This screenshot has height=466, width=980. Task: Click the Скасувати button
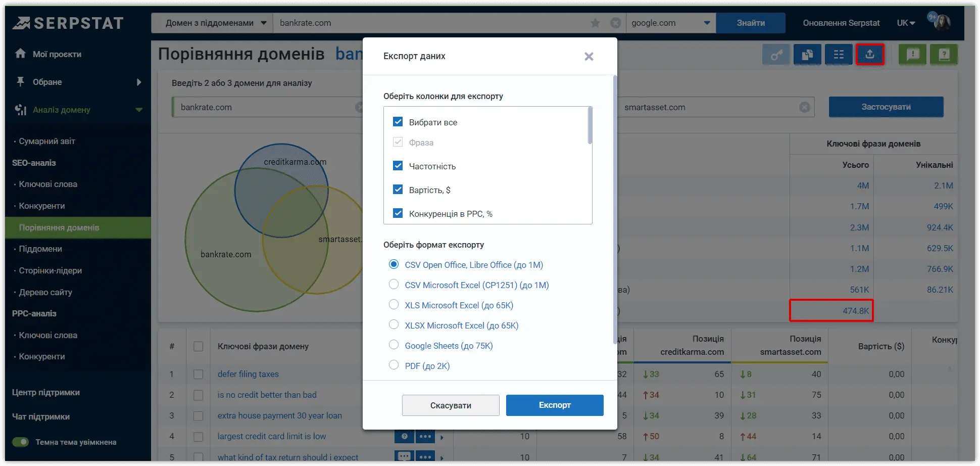(x=451, y=405)
